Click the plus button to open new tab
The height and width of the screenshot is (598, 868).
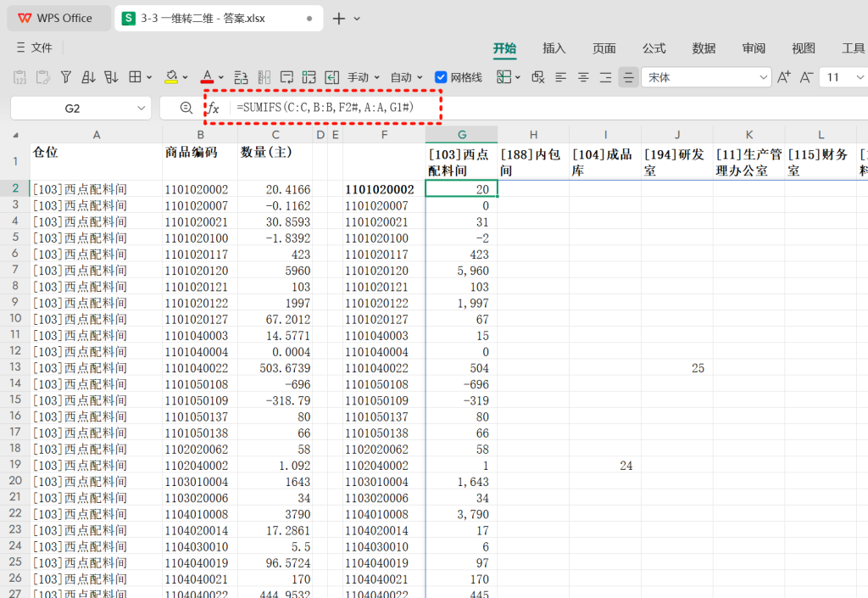coord(339,19)
